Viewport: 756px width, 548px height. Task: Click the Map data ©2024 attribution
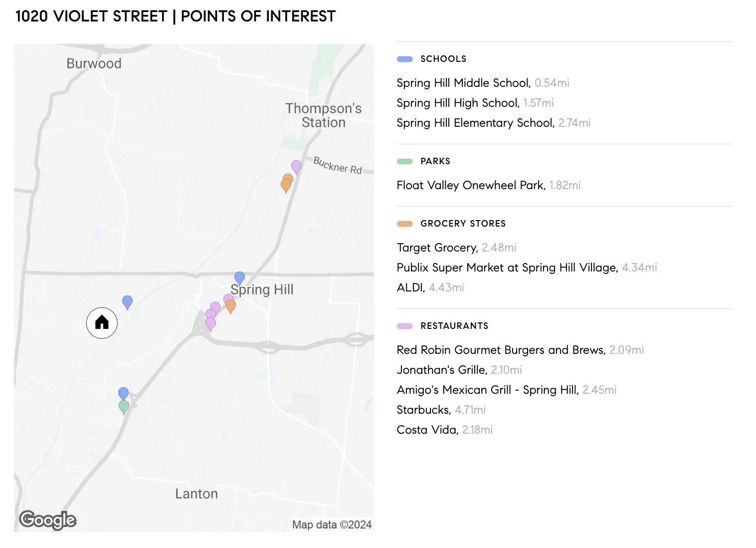pos(332,525)
